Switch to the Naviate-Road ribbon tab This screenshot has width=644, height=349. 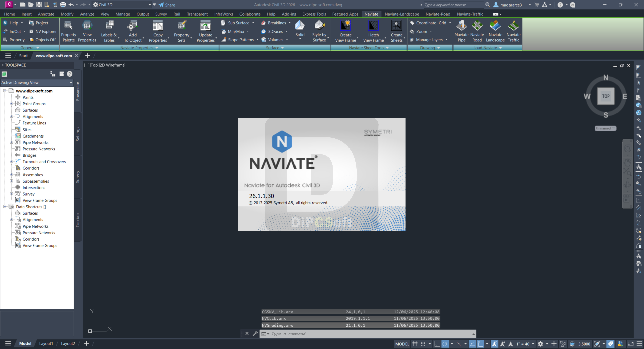pos(438,14)
